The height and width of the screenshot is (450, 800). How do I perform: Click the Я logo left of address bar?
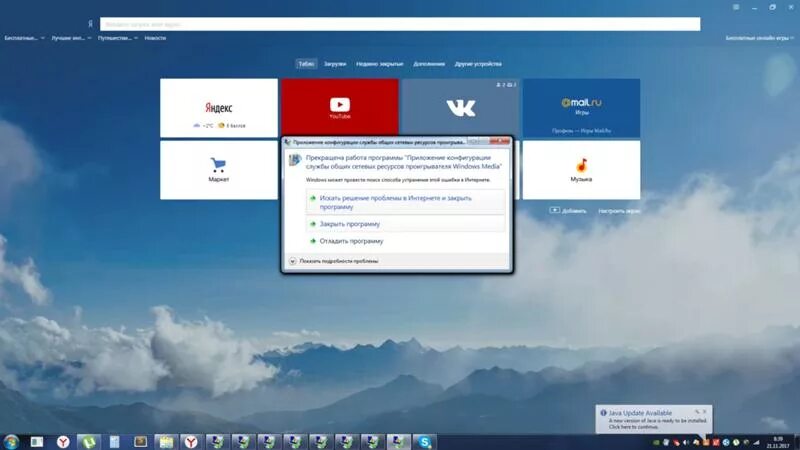[90, 24]
